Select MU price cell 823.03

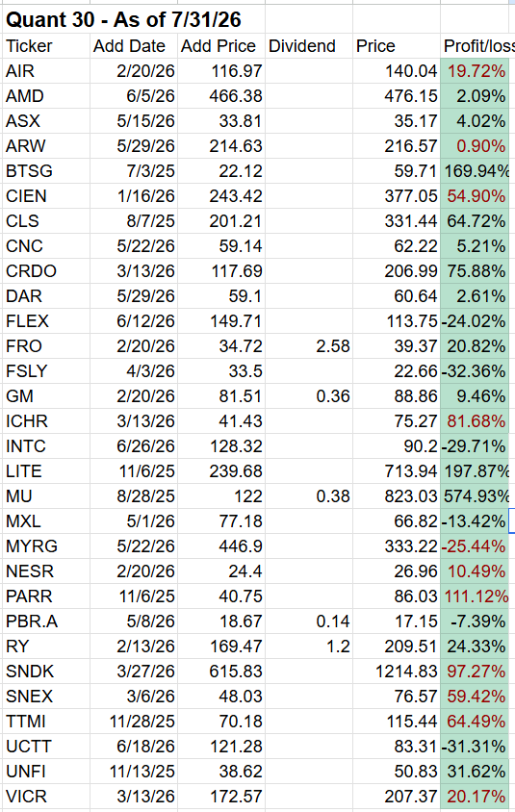[397, 496]
